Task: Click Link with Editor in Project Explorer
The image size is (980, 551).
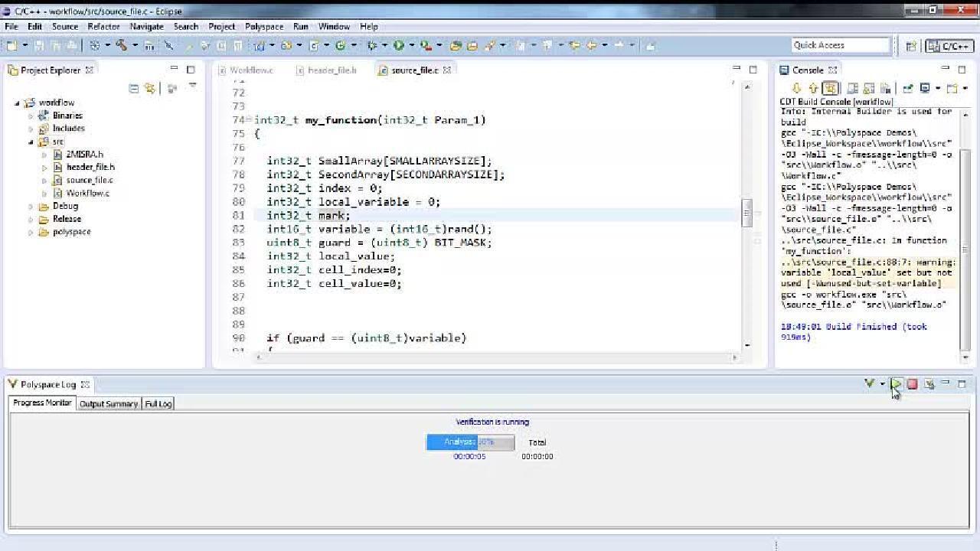Action: tap(149, 89)
